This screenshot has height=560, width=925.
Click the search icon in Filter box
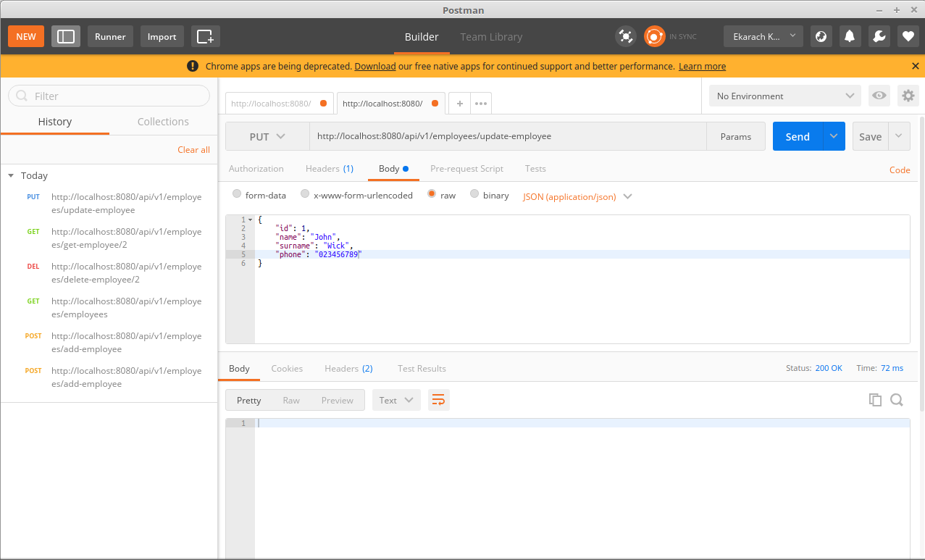pyautogui.click(x=22, y=96)
